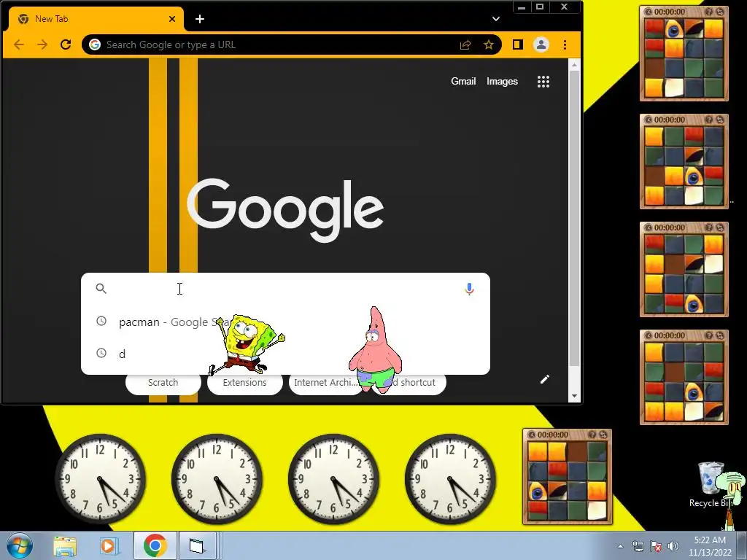Open the Gmail link
Viewport: 747px width, 560px height.
pyautogui.click(x=463, y=82)
